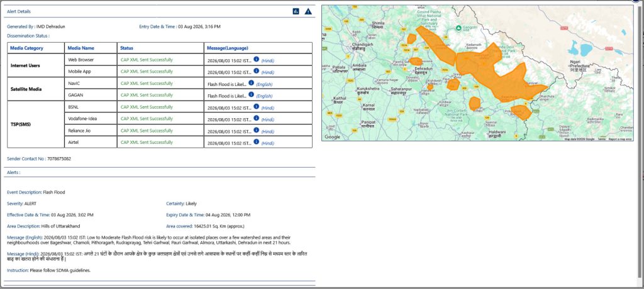Open Hindi message link for BSNL
644x289 pixels.
coord(268,108)
